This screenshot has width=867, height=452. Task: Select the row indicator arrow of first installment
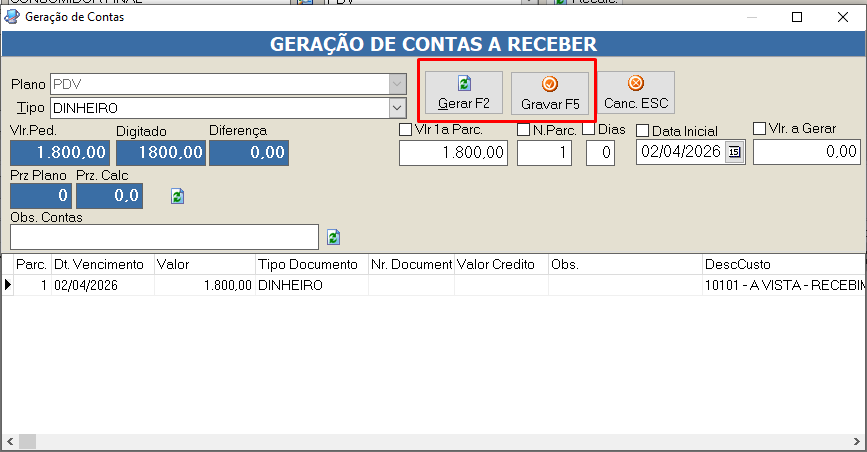pyautogui.click(x=8, y=285)
